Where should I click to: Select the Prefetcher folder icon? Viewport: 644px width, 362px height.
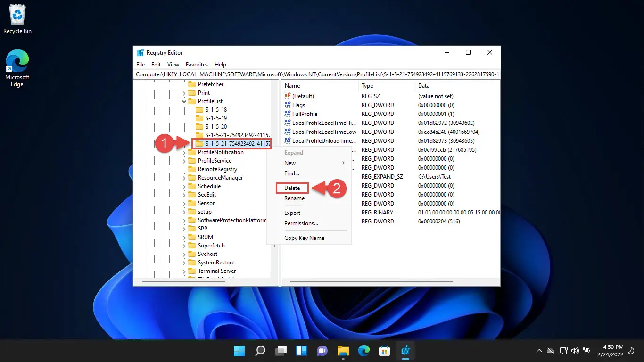point(191,84)
